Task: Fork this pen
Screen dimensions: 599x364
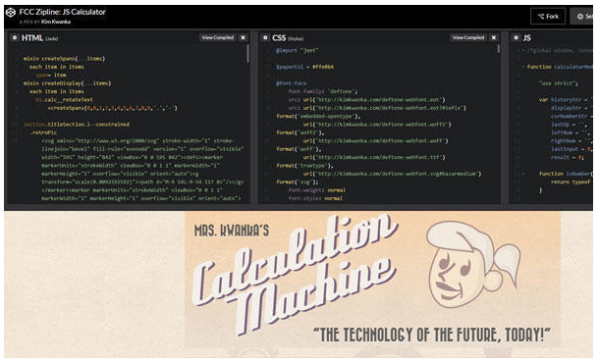Action: point(548,17)
